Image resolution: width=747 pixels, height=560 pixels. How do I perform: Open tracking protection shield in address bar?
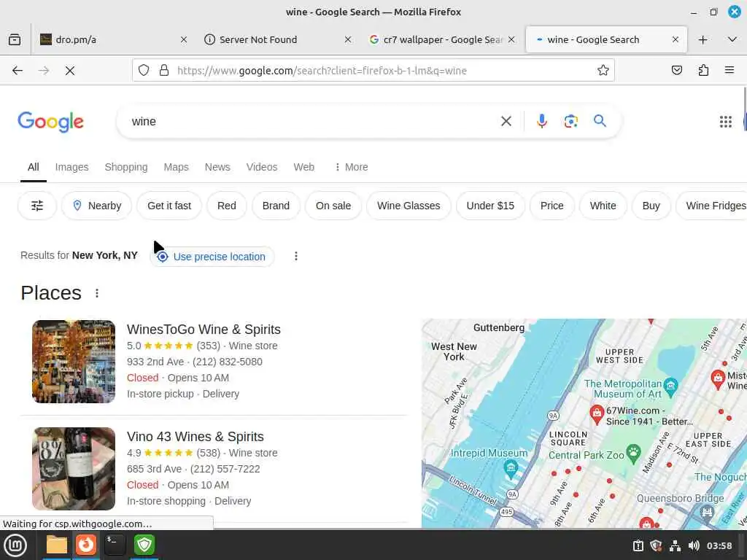click(144, 71)
